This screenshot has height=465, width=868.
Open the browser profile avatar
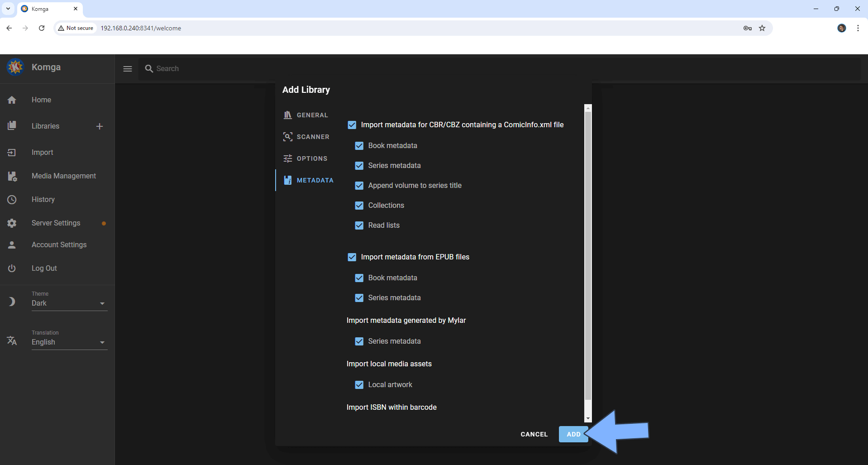(842, 28)
